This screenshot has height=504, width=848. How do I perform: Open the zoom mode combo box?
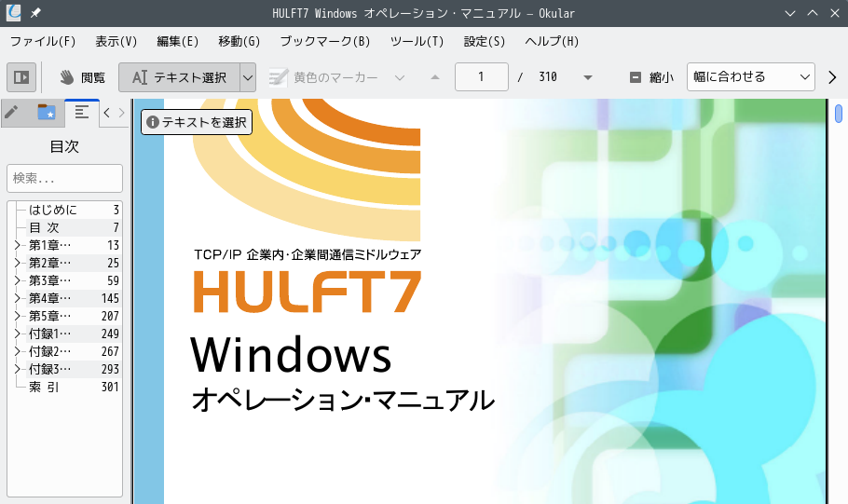click(751, 76)
